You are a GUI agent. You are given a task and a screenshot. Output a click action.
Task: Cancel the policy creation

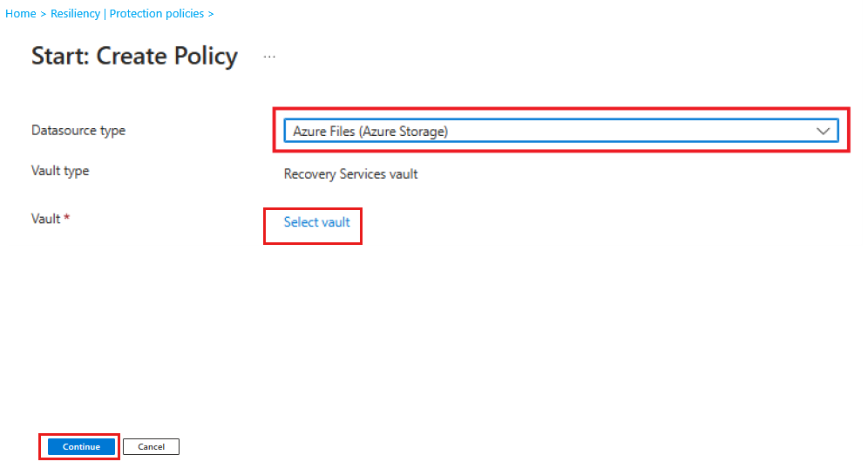click(x=151, y=446)
